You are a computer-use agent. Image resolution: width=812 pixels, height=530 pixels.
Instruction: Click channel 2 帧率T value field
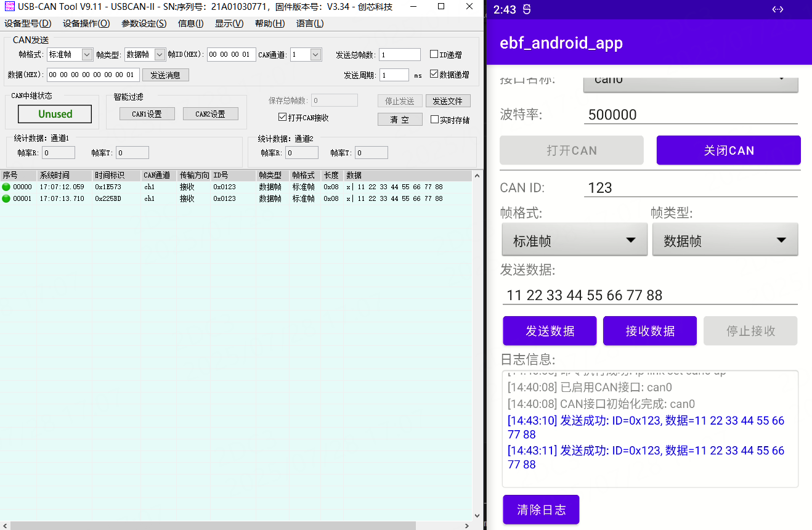pyautogui.click(x=371, y=153)
